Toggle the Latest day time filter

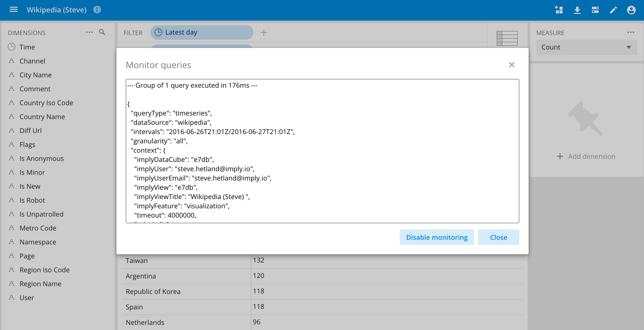tap(202, 32)
